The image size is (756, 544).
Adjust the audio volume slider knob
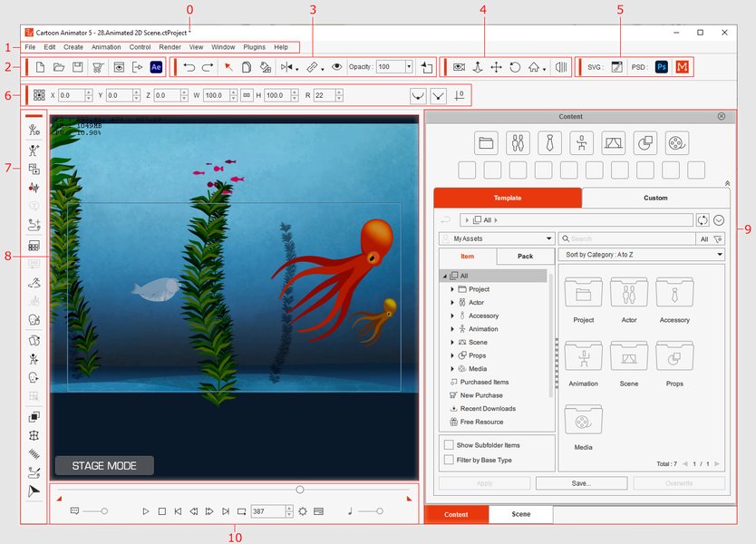coord(380,511)
